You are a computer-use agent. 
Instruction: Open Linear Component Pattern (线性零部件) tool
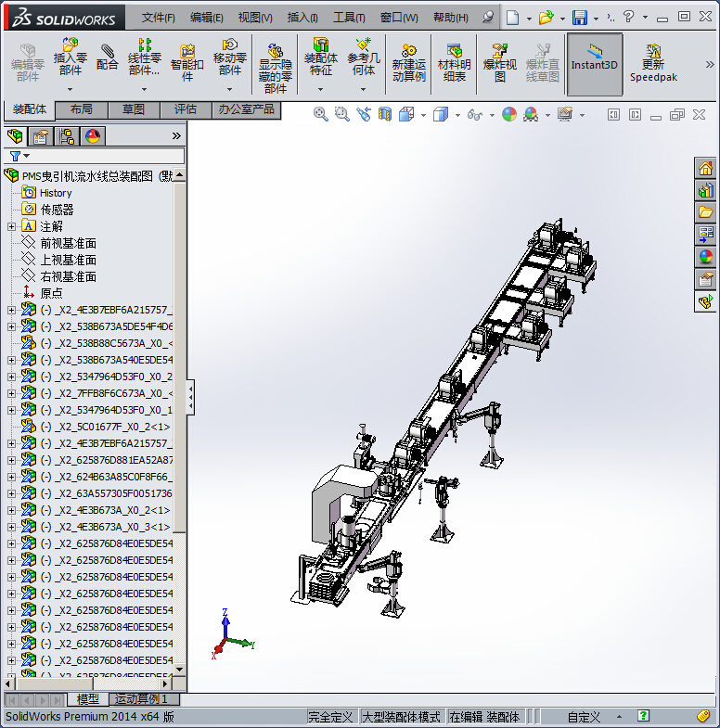145,57
